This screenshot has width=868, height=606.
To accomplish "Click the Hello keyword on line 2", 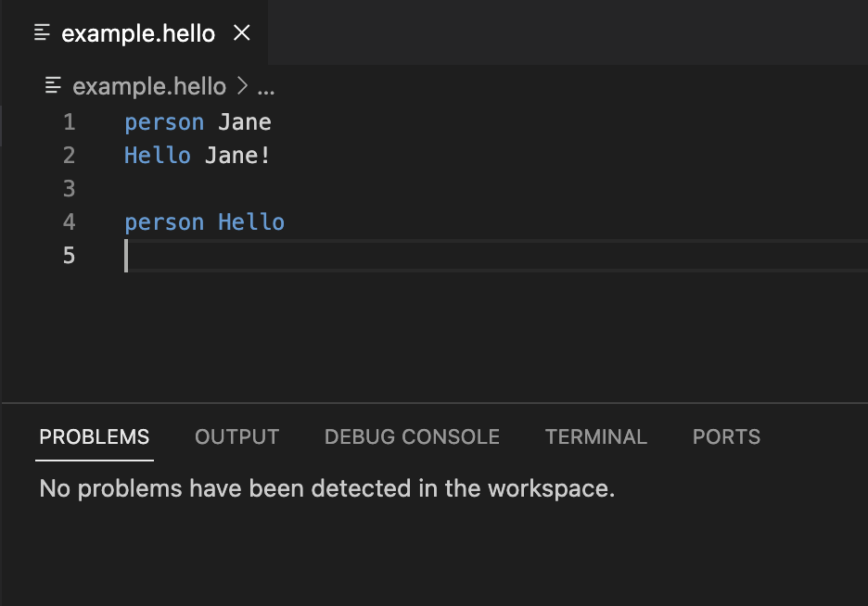I will pyautogui.click(x=157, y=155).
